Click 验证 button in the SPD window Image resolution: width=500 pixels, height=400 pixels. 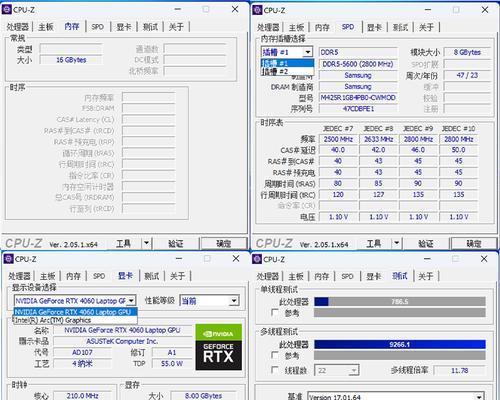pos(426,244)
